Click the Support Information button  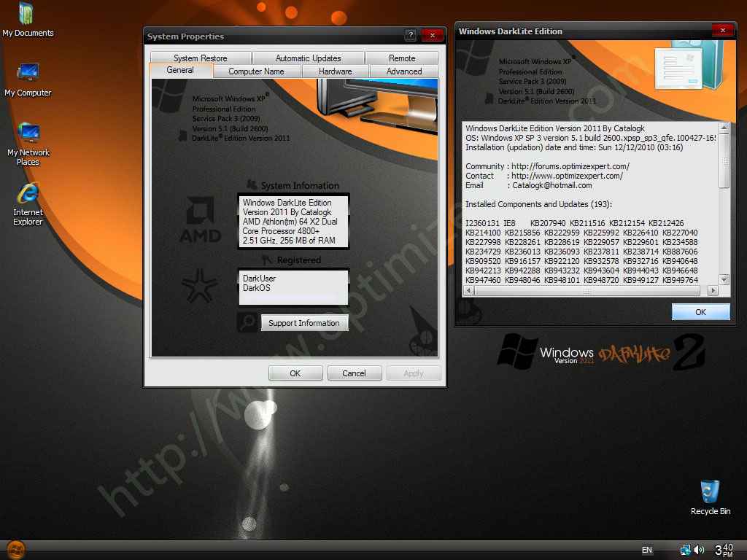[304, 323]
